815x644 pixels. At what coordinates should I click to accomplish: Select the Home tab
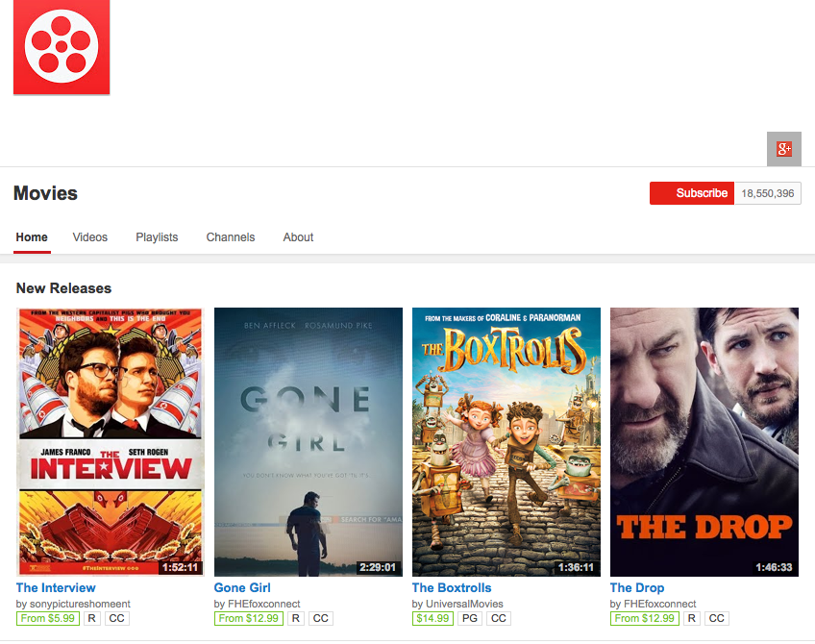(x=32, y=237)
